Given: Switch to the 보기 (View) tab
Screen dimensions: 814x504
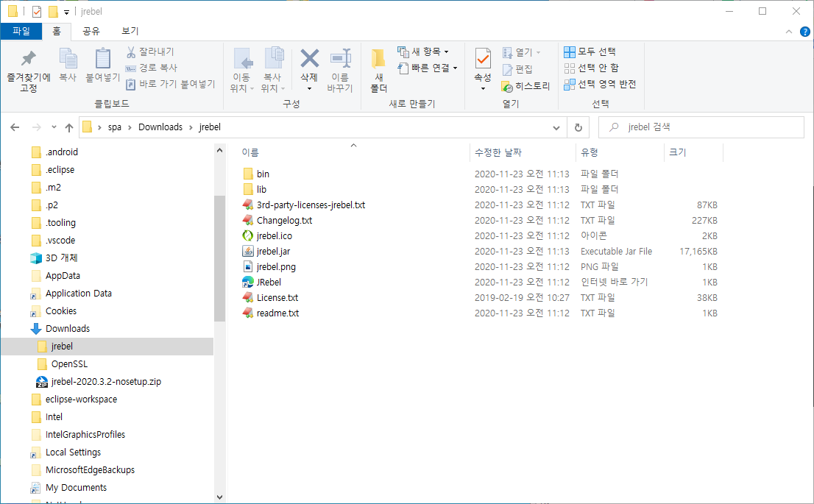Looking at the screenshot, I should (130, 31).
